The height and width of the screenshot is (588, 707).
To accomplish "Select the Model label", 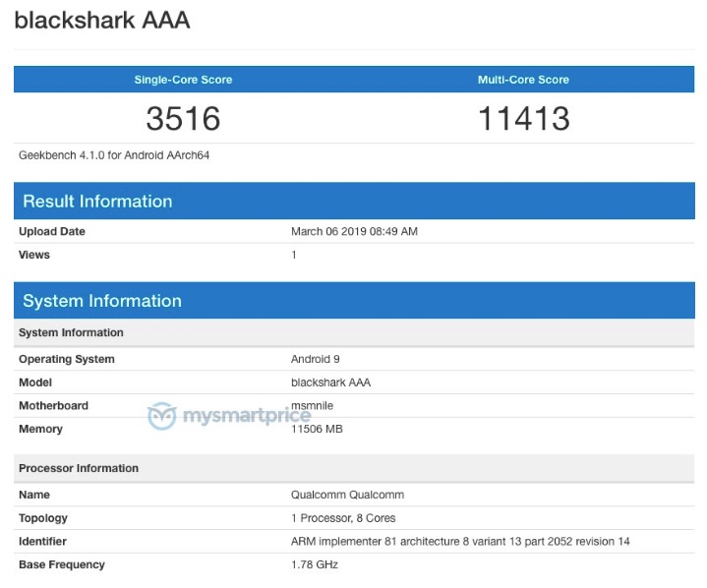I will pos(35,382).
